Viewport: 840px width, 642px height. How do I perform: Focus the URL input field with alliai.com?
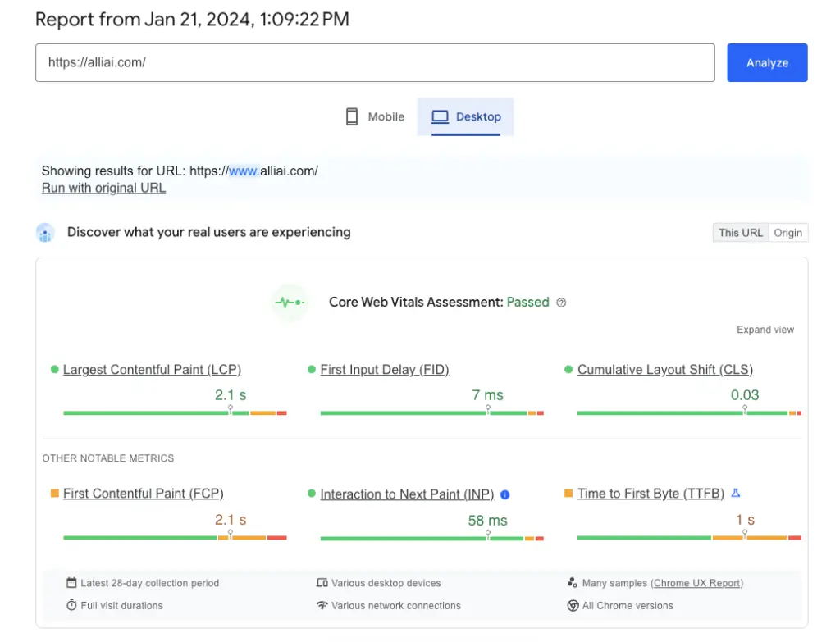375,62
